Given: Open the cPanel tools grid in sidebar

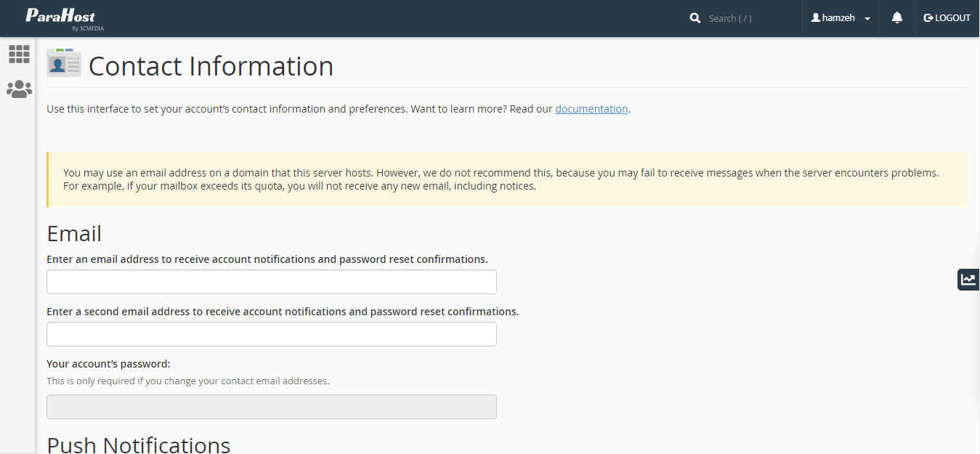Looking at the screenshot, I should click(19, 54).
